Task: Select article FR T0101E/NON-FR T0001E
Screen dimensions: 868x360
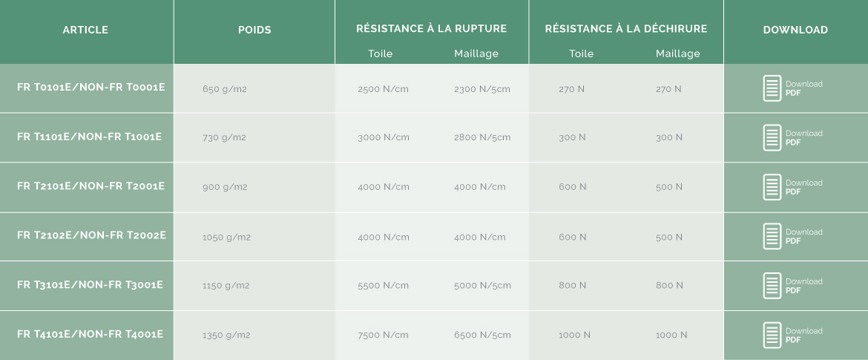Action: point(91,87)
